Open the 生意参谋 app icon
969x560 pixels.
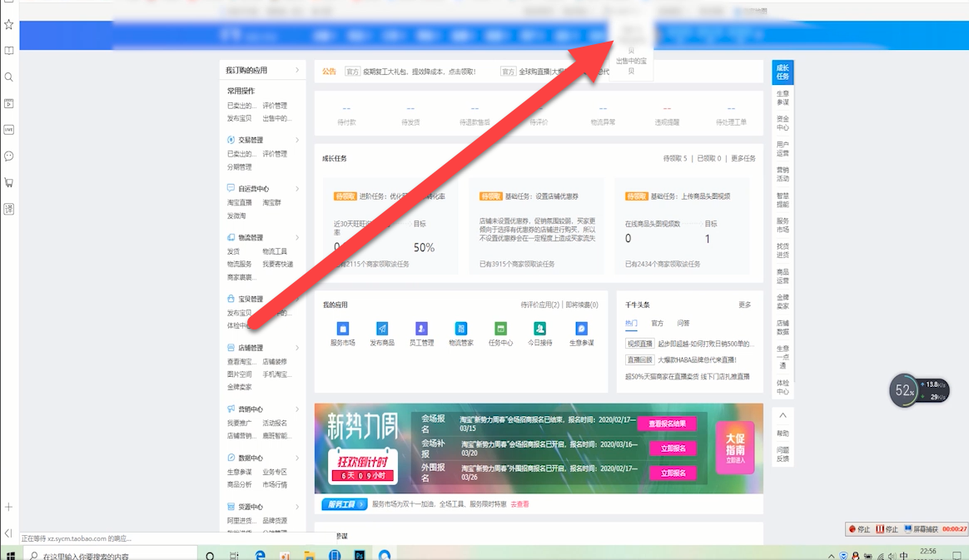[x=581, y=329]
